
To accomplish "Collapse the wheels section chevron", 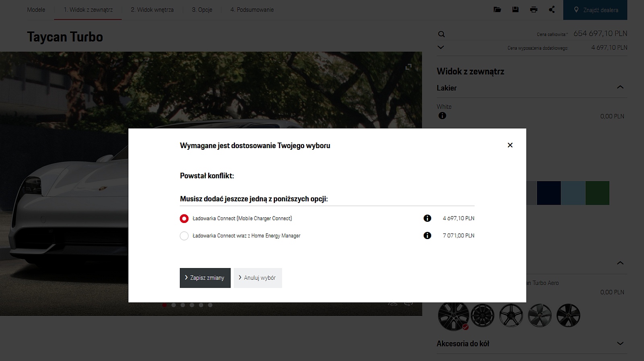I will [620, 263].
